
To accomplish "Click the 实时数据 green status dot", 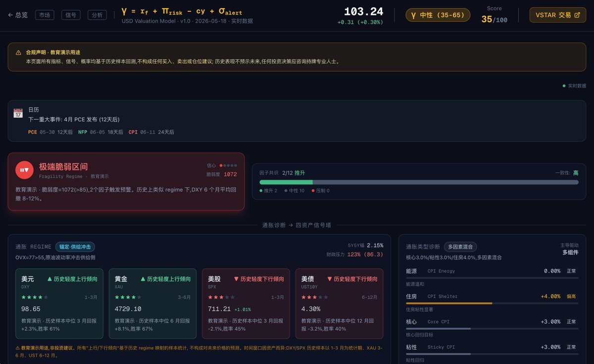I will click(564, 86).
